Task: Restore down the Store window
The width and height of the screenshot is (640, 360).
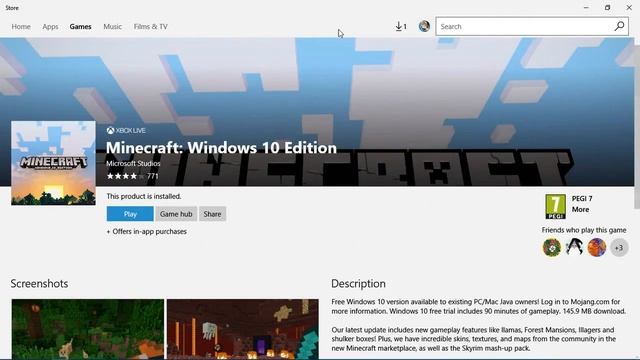Action: 607,7
